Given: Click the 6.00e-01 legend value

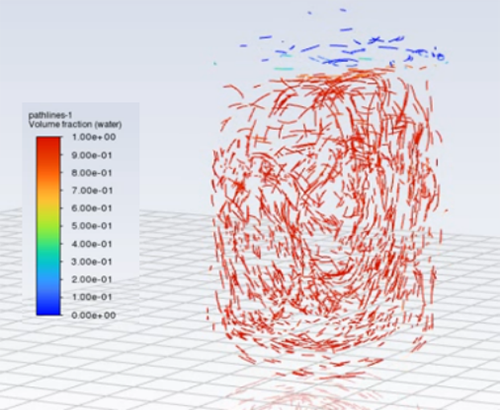Looking at the screenshot, I should 92,208.
